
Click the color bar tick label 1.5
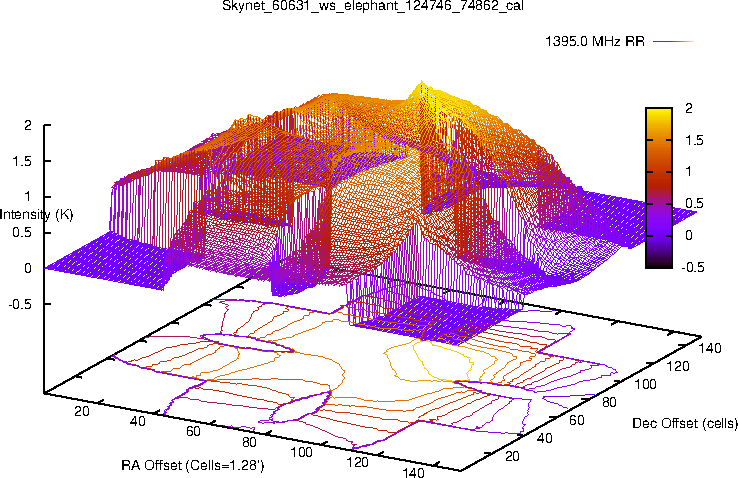point(692,140)
